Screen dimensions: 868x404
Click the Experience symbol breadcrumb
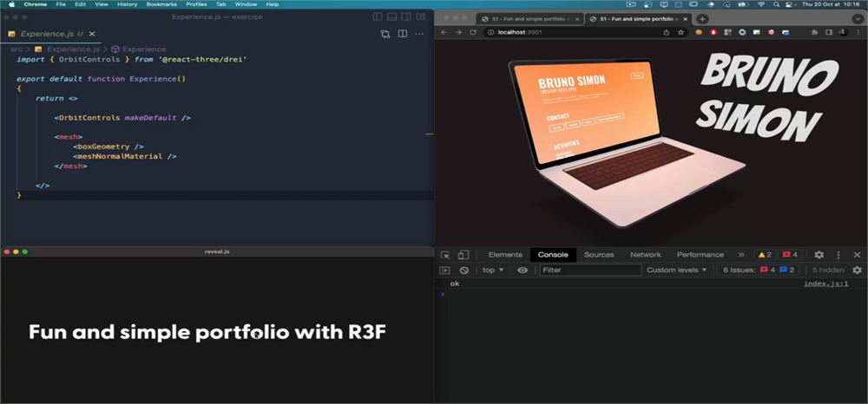tap(139, 49)
